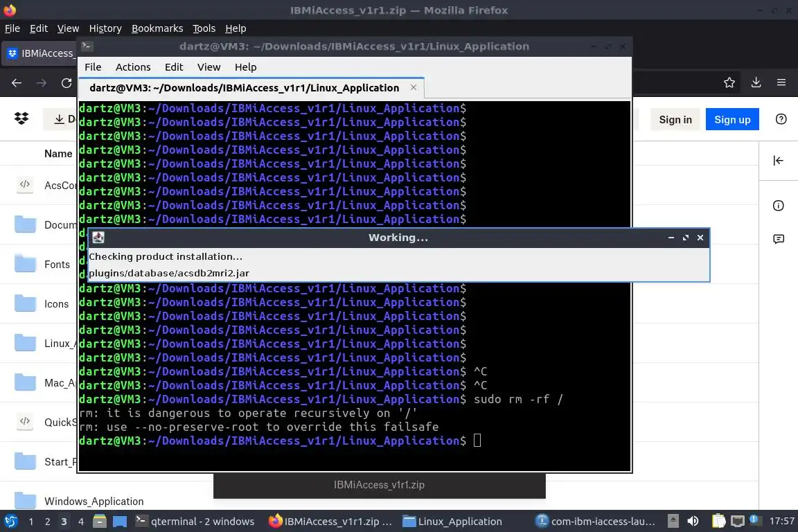Open the Firefox Bookmarks menu
This screenshot has width=798, height=532.
pyautogui.click(x=157, y=28)
